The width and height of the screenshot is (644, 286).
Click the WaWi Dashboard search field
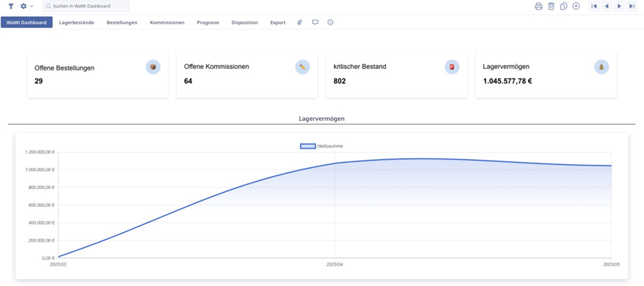(85, 6)
